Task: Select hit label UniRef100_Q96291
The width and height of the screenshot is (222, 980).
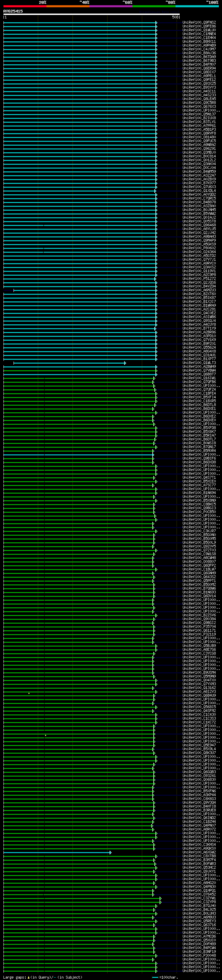Action: point(199,148)
